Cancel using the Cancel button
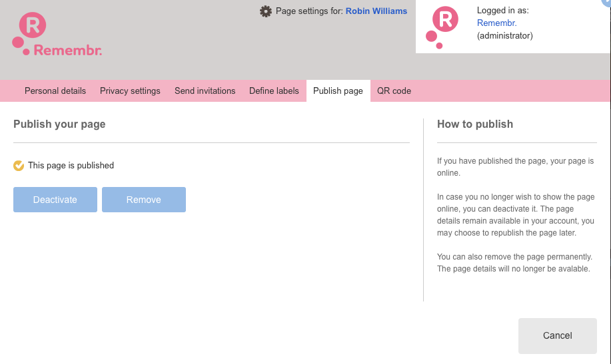 tap(557, 335)
